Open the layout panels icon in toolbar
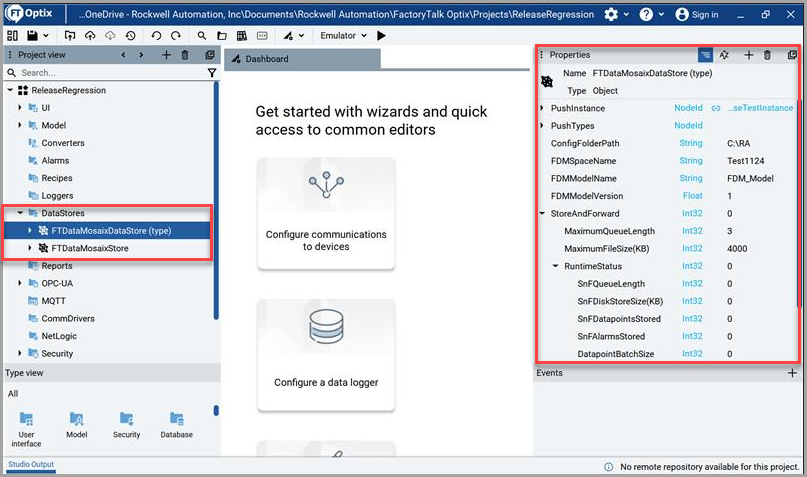Viewport: 807px width, 477px height. (12, 36)
